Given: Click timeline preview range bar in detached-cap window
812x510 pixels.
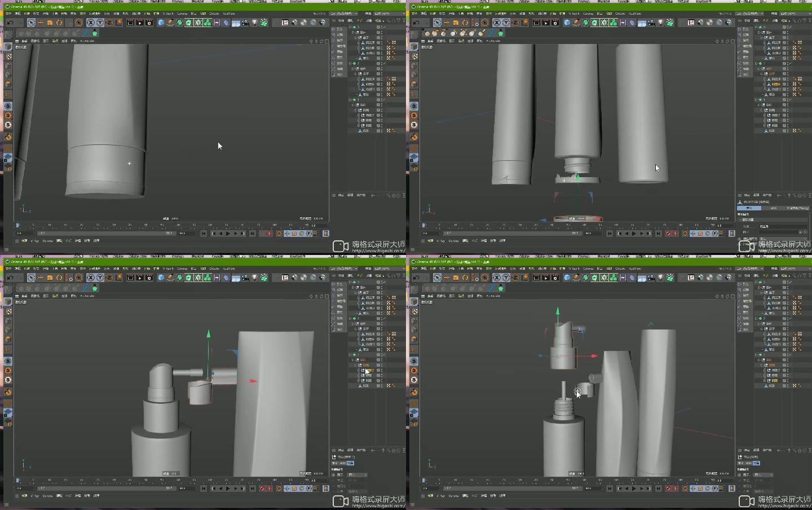Looking at the screenshot, I should 513,233.
